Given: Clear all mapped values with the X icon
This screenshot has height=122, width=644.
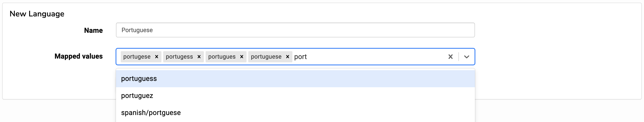Looking at the screenshot, I should point(450,57).
